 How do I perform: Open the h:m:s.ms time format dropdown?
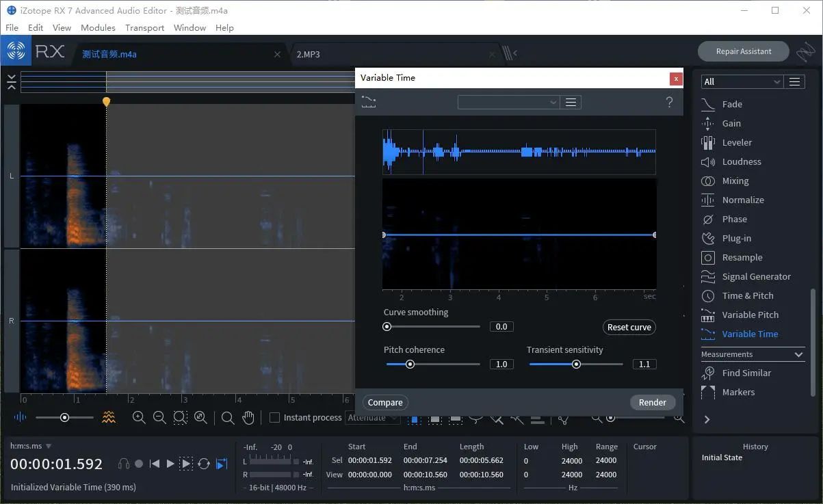(x=31, y=446)
